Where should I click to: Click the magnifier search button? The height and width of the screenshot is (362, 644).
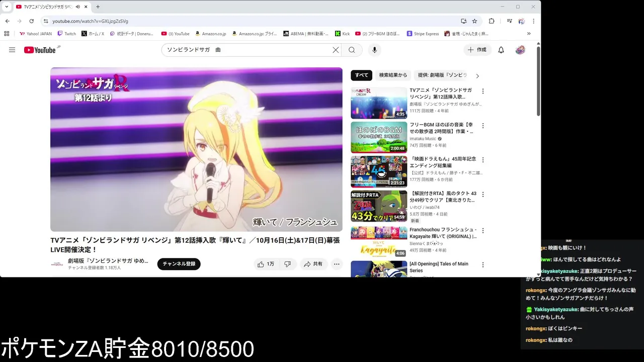click(x=352, y=50)
